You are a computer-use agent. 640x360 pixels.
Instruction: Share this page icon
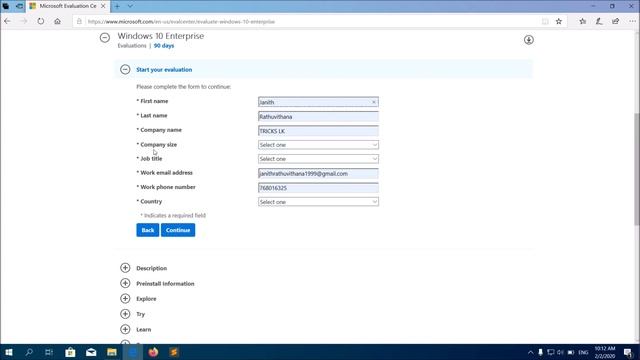pyautogui.click(x=616, y=21)
